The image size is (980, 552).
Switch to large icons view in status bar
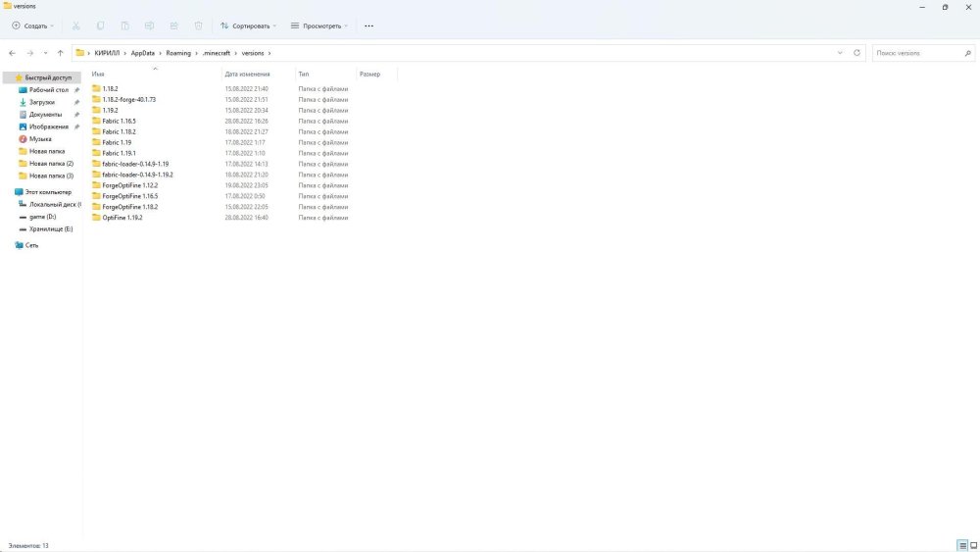[x=974, y=546]
